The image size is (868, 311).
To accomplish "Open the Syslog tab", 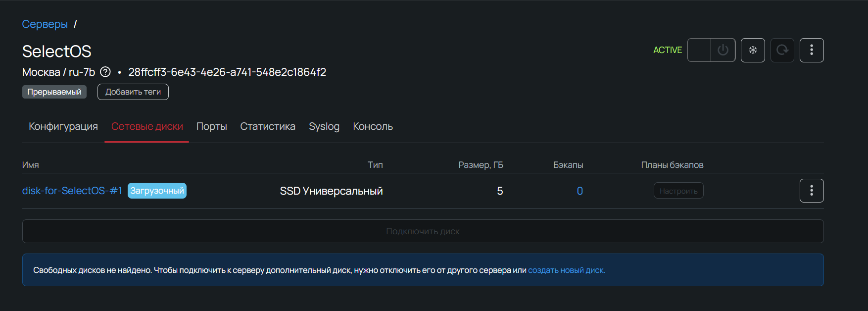I will click(x=324, y=126).
